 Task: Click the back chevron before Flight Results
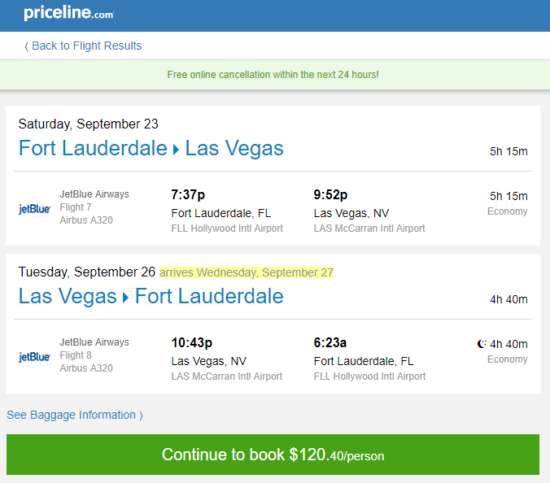(x=26, y=46)
